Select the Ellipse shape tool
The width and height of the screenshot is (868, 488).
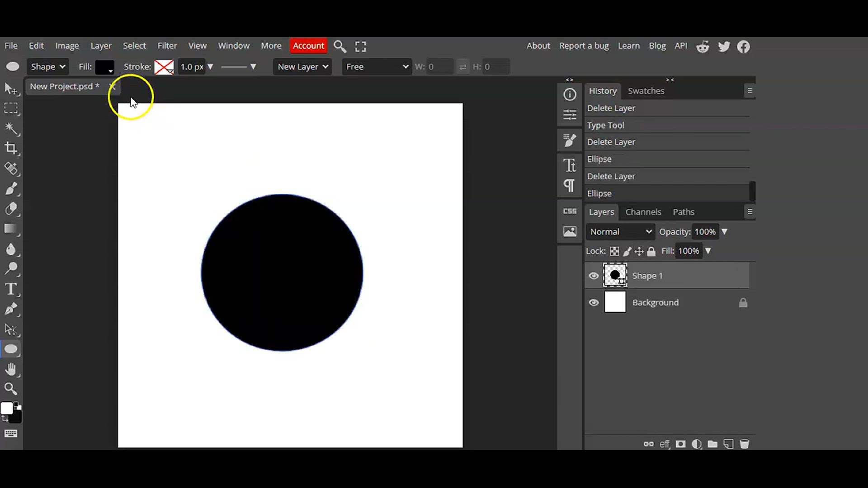coord(11,349)
